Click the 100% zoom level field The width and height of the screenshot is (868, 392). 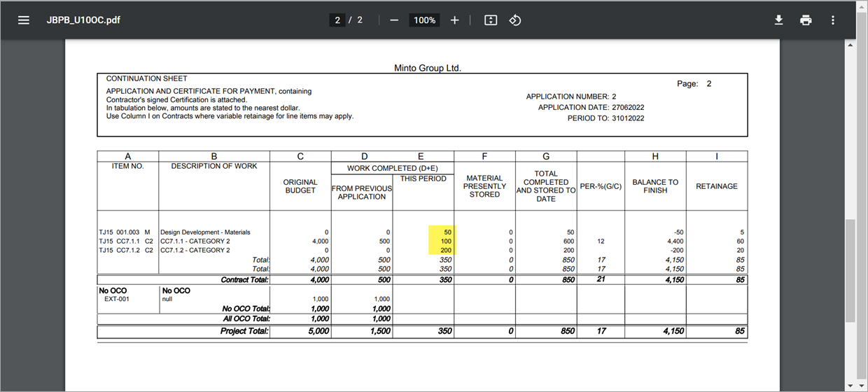[x=424, y=20]
